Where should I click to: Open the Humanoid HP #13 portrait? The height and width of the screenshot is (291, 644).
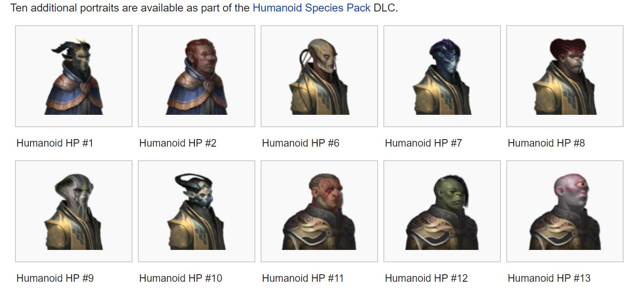click(x=565, y=211)
